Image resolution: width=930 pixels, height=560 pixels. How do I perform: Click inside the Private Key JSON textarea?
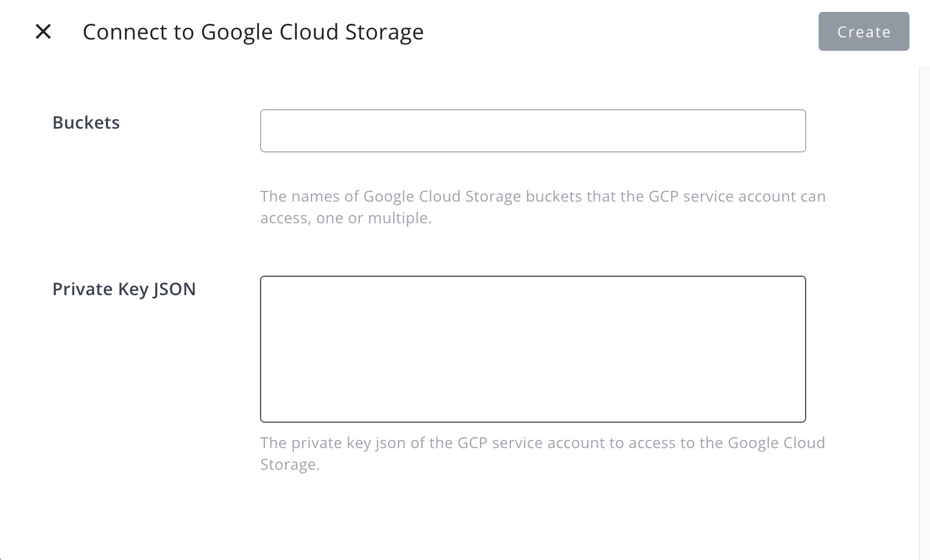533,349
